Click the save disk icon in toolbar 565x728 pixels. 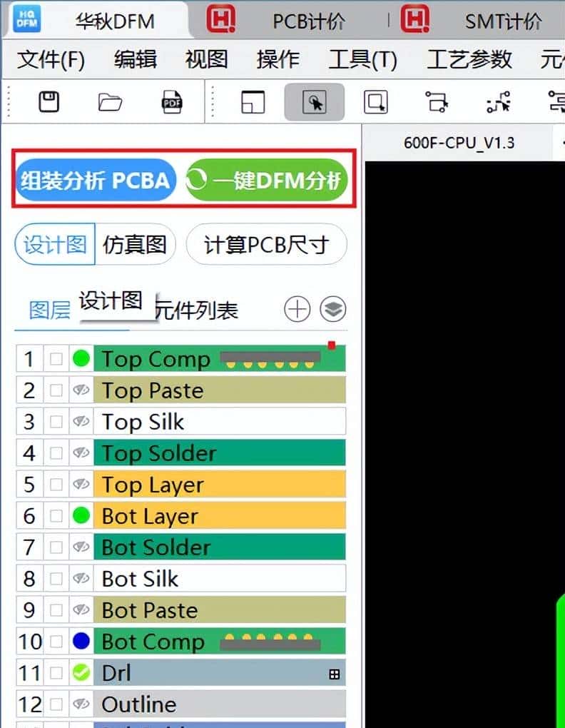click(x=49, y=101)
